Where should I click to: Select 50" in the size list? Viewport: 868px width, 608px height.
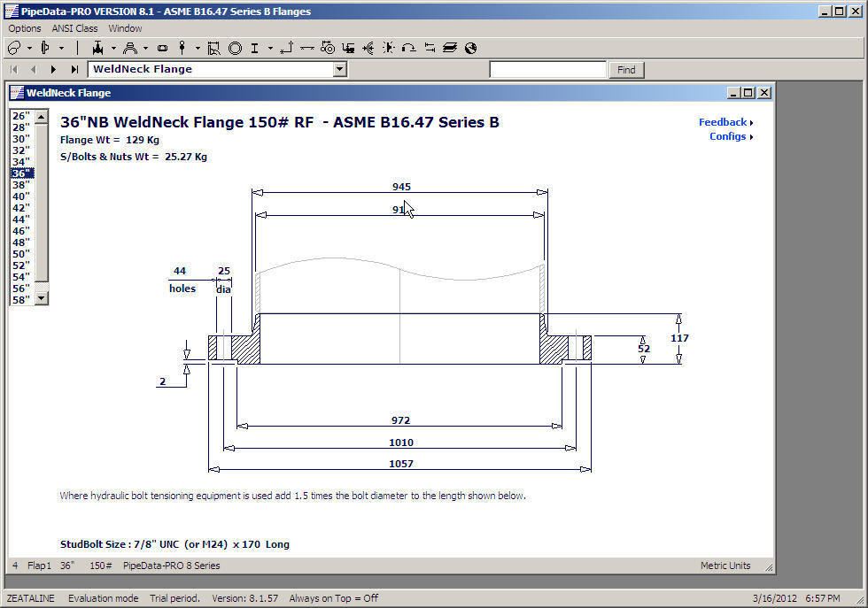coord(21,254)
